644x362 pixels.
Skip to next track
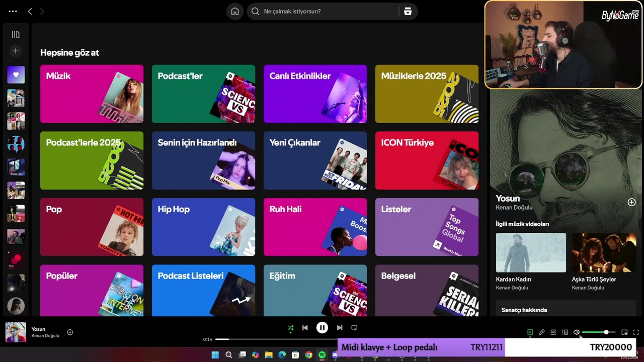(x=340, y=328)
